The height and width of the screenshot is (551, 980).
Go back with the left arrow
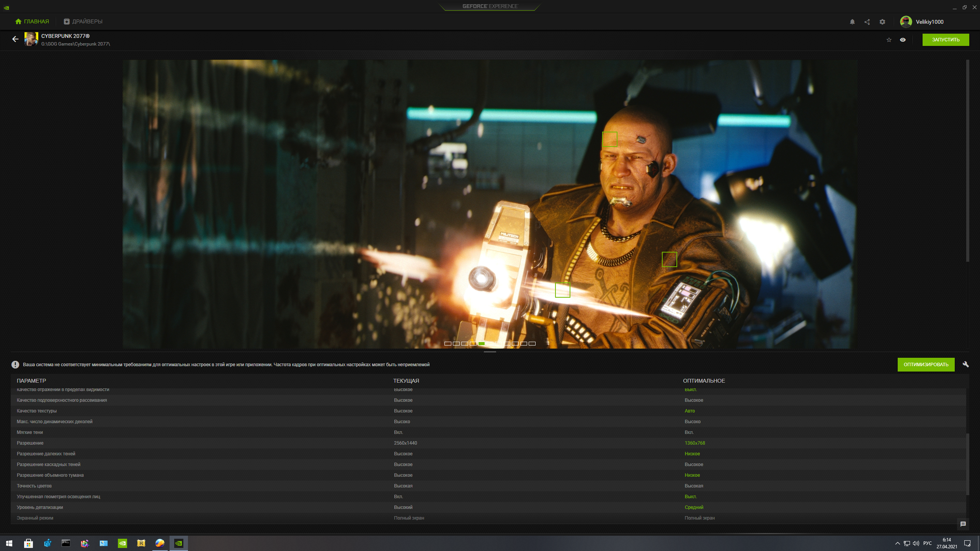click(15, 39)
